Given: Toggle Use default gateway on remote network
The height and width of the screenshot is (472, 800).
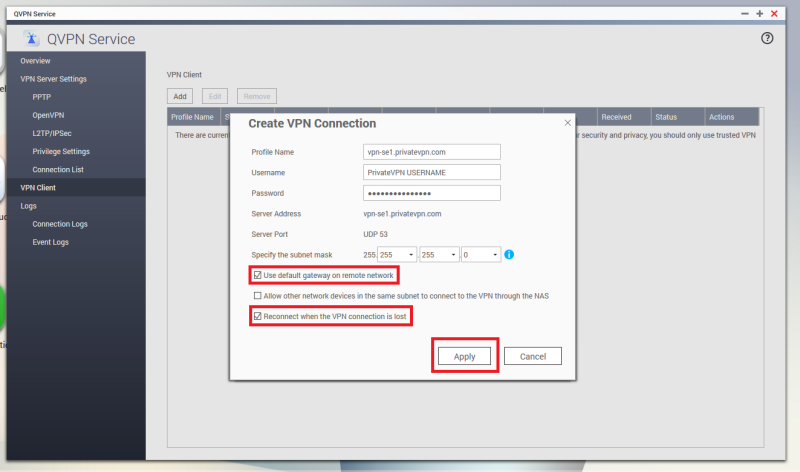Looking at the screenshot, I should coord(258,275).
